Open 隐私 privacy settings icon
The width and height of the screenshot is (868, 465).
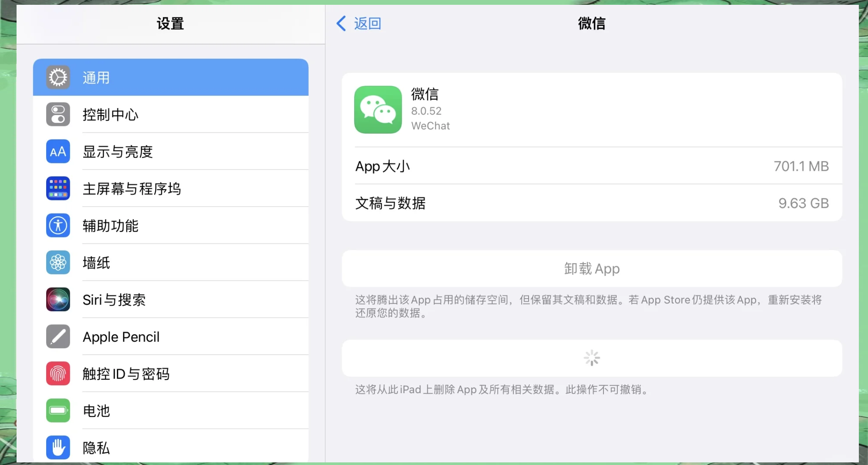[x=58, y=447]
